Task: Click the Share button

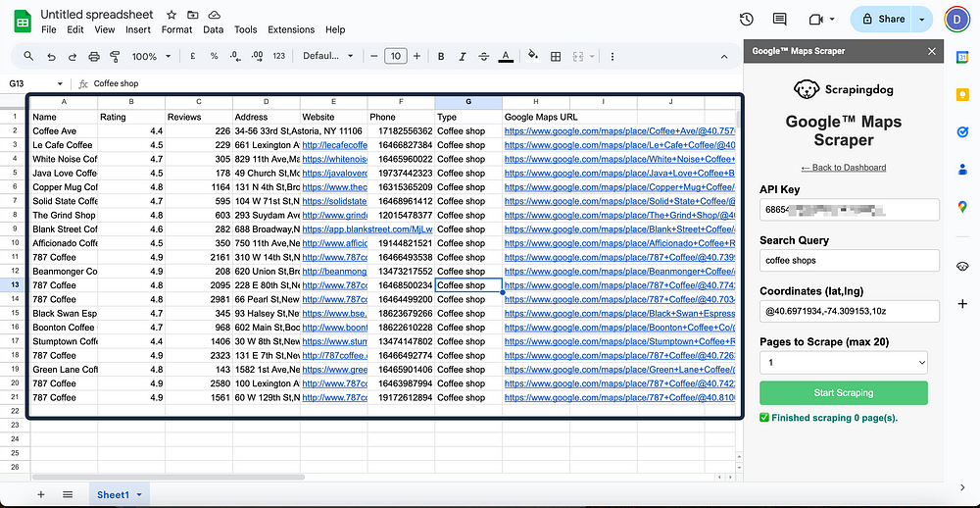Action: [881, 19]
